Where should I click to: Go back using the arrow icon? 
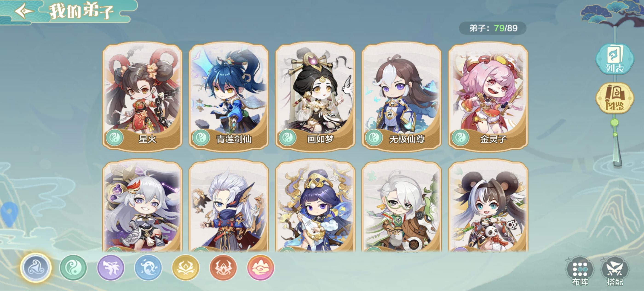23,11
